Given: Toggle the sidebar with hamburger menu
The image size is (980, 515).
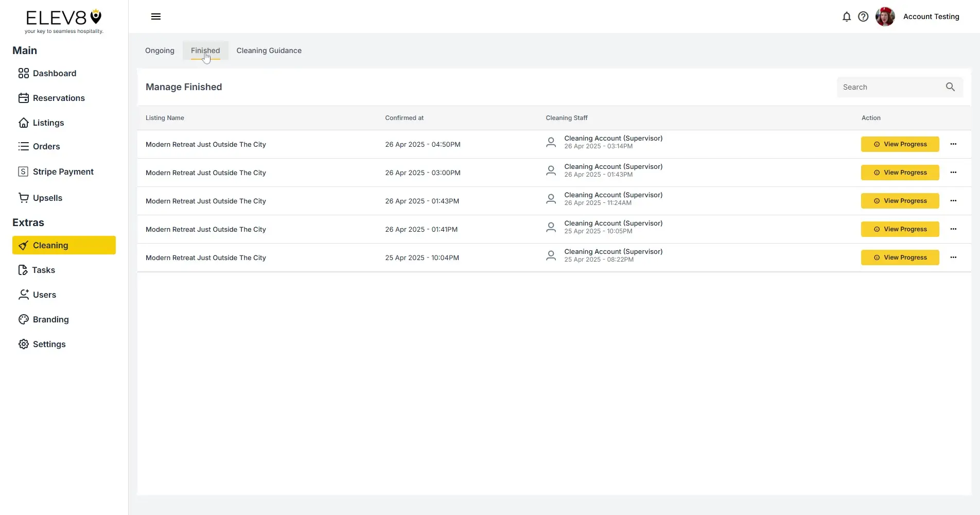Looking at the screenshot, I should coord(155,16).
